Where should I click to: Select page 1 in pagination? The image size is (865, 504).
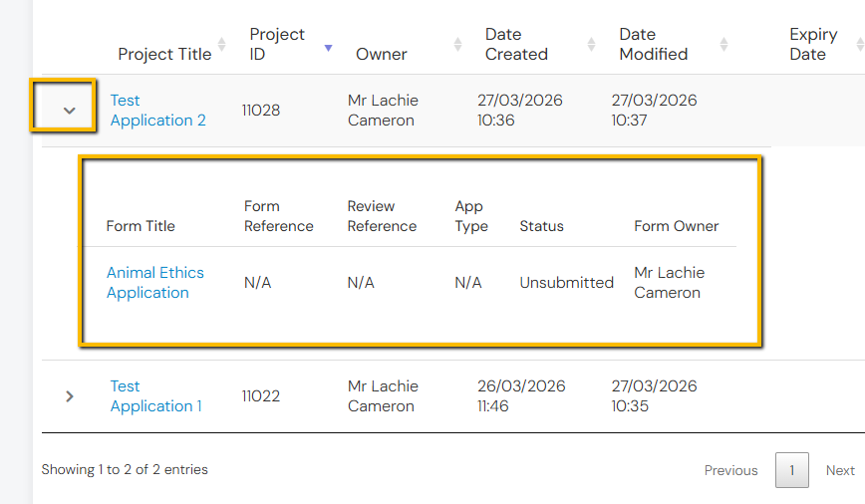(792, 470)
